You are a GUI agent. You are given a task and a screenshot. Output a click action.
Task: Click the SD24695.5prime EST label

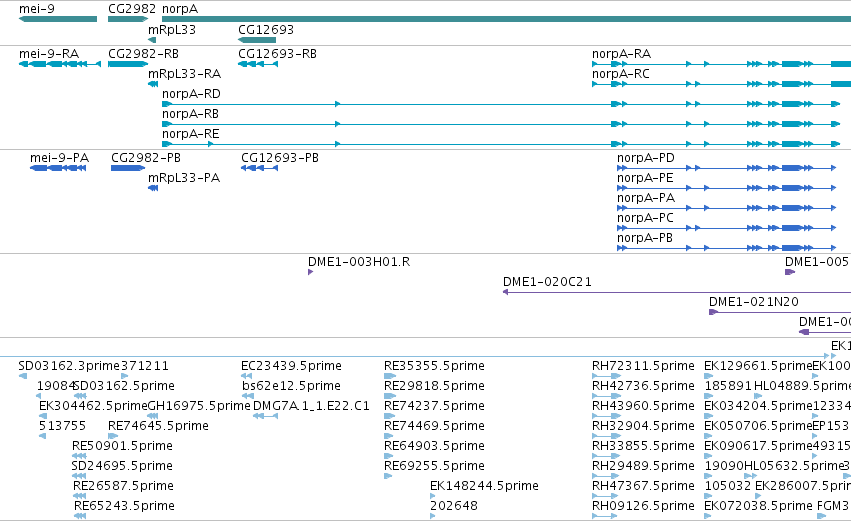pyautogui.click(x=122, y=467)
